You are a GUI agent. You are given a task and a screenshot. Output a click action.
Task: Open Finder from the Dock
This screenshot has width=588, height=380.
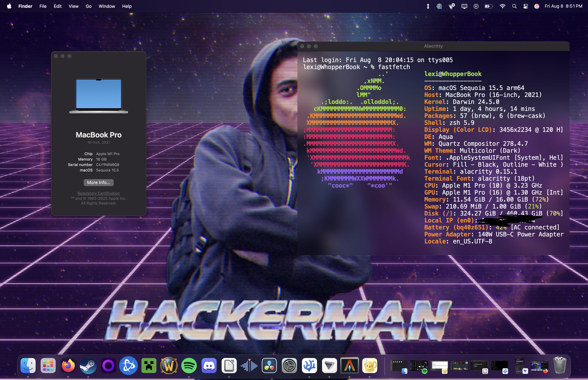pos(28,365)
